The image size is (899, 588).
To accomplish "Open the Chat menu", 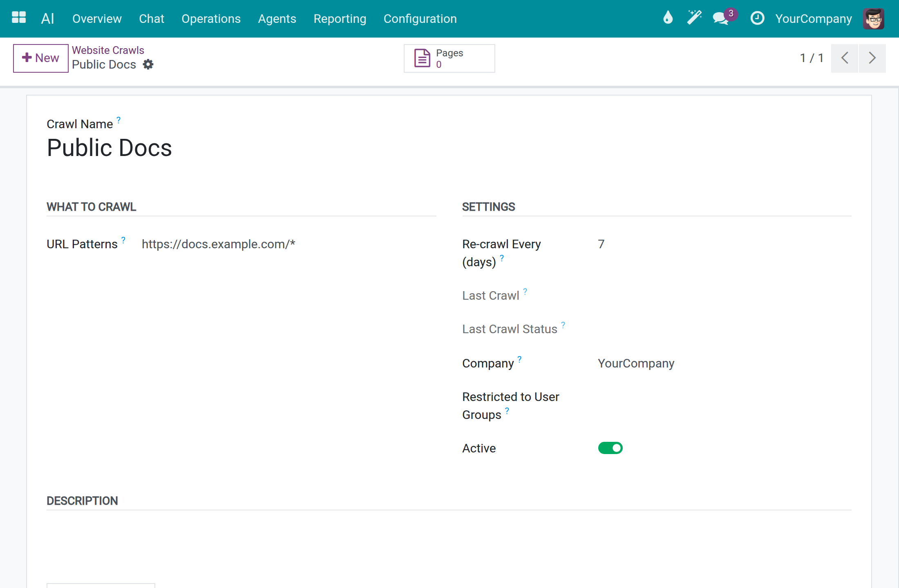I will [x=152, y=19].
